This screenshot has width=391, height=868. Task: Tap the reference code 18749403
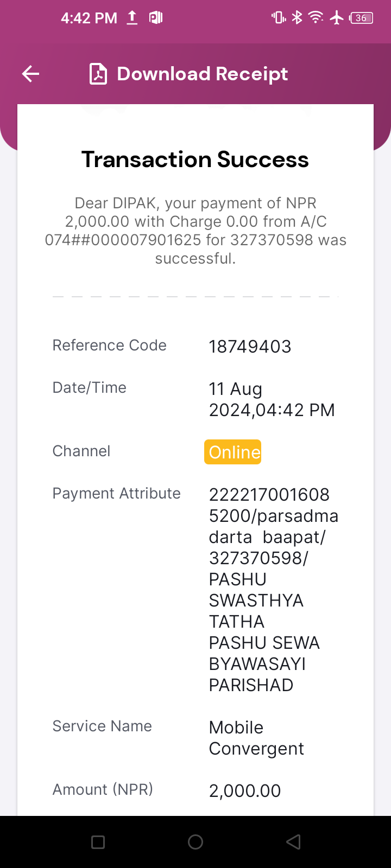point(250,347)
